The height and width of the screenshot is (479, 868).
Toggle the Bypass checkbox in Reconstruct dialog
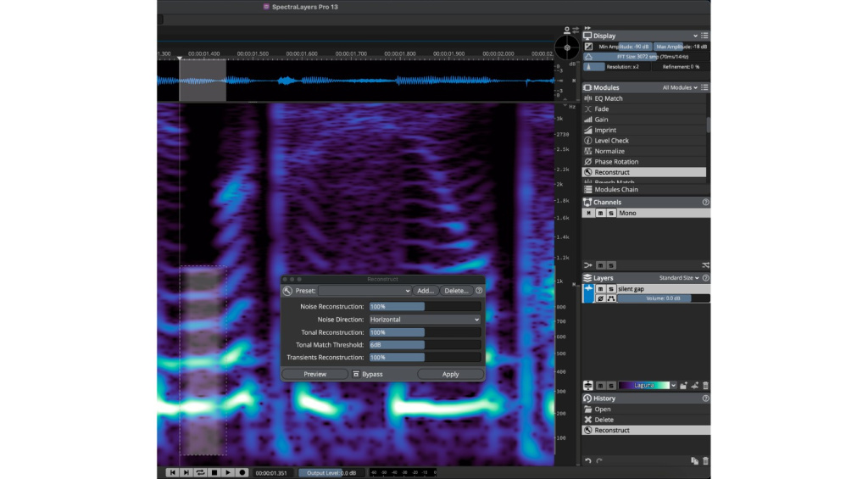tap(356, 375)
